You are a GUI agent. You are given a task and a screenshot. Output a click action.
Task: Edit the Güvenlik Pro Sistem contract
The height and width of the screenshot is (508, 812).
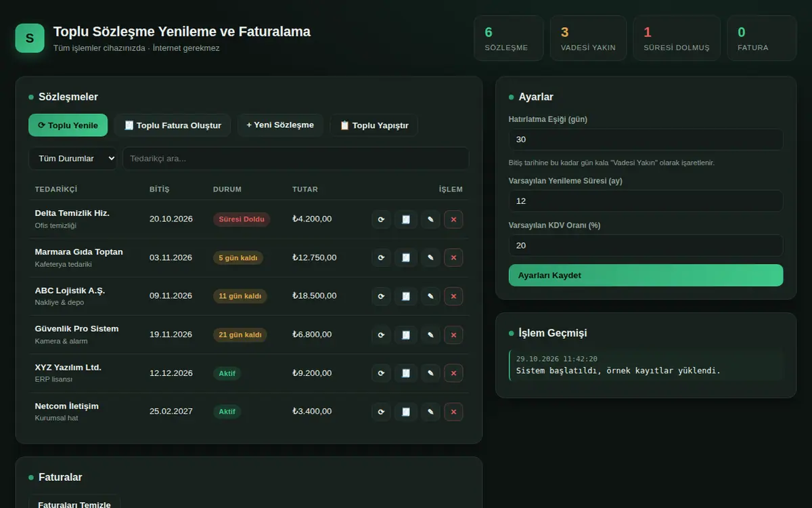click(x=430, y=335)
